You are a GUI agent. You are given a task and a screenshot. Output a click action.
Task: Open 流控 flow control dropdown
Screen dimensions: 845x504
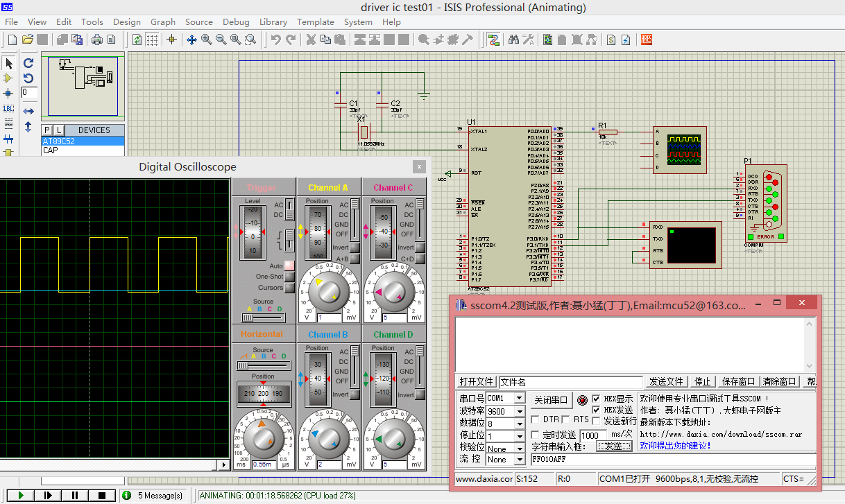coord(519,460)
